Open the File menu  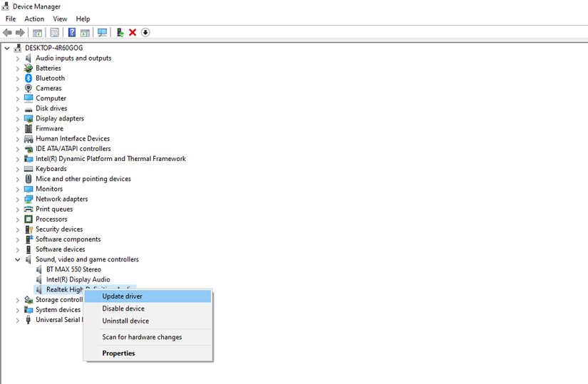coord(11,19)
